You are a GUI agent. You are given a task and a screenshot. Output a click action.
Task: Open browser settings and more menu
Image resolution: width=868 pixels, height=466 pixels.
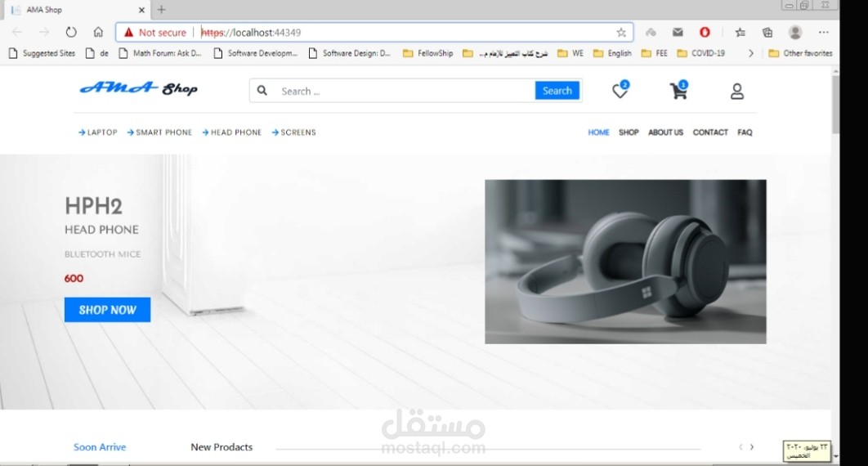pyautogui.click(x=824, y=32)
